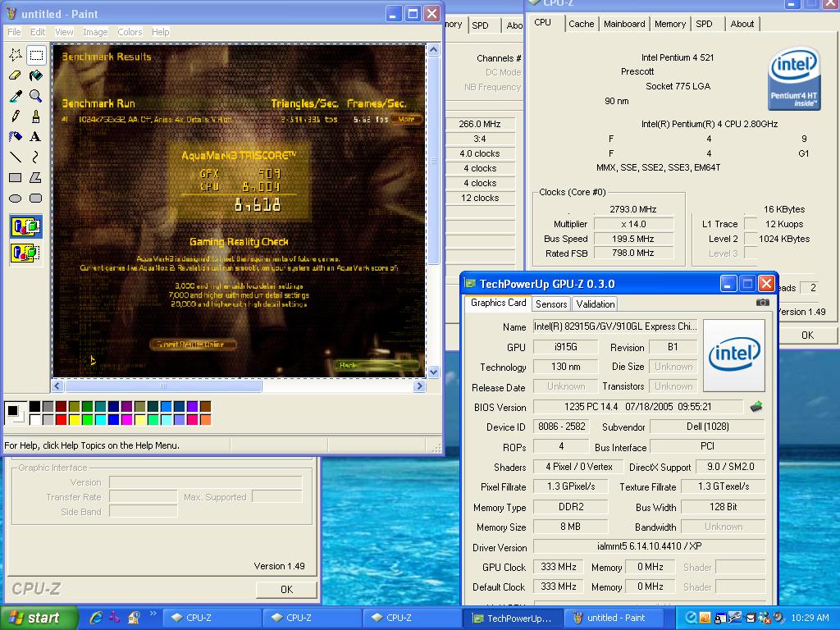The width and height of the screenshot is (840, 630).
Task: Click the Paint horizontal scrollbar thumb
Action: 163,386
